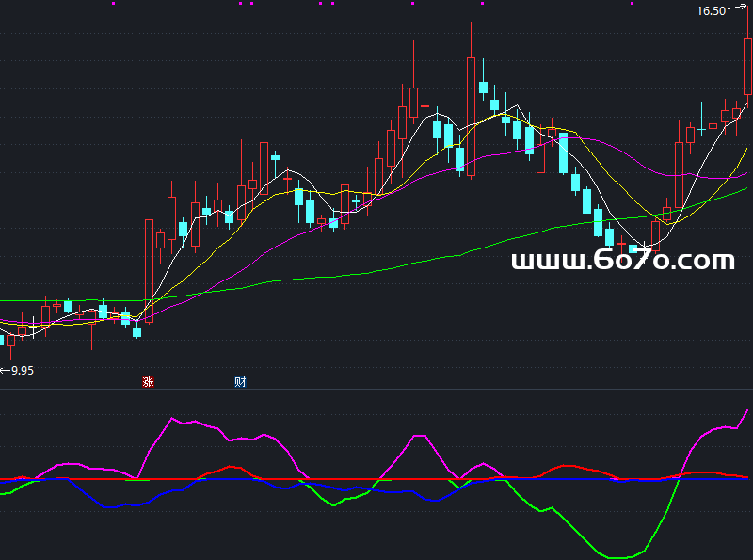Click the big red breakout candle above 涨
The image size is (753, 560).
coord(149,268)
